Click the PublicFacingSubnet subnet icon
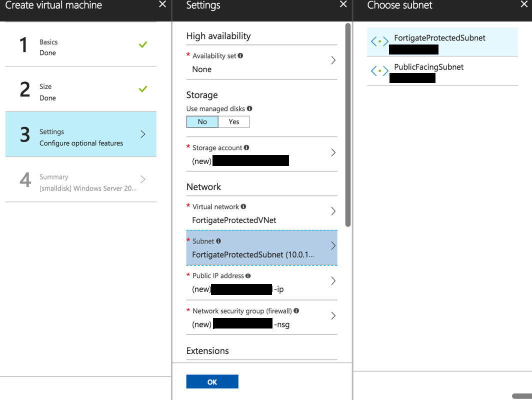The image size is (532, 400). point(379,70)
